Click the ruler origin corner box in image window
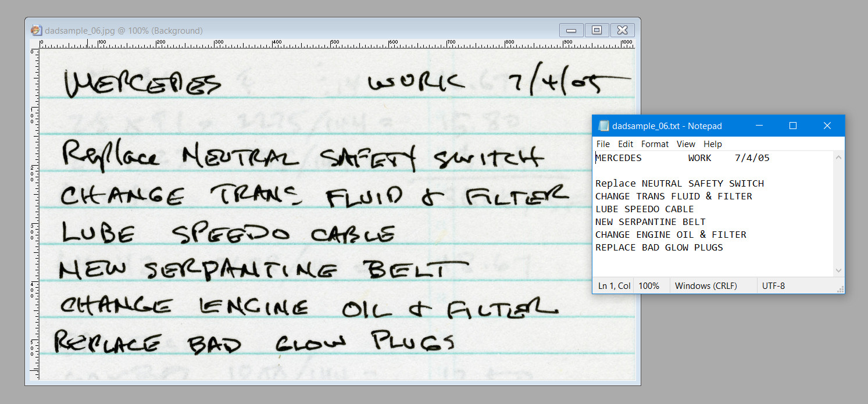This screenshot has height=404, width=868. coord(34,44)
